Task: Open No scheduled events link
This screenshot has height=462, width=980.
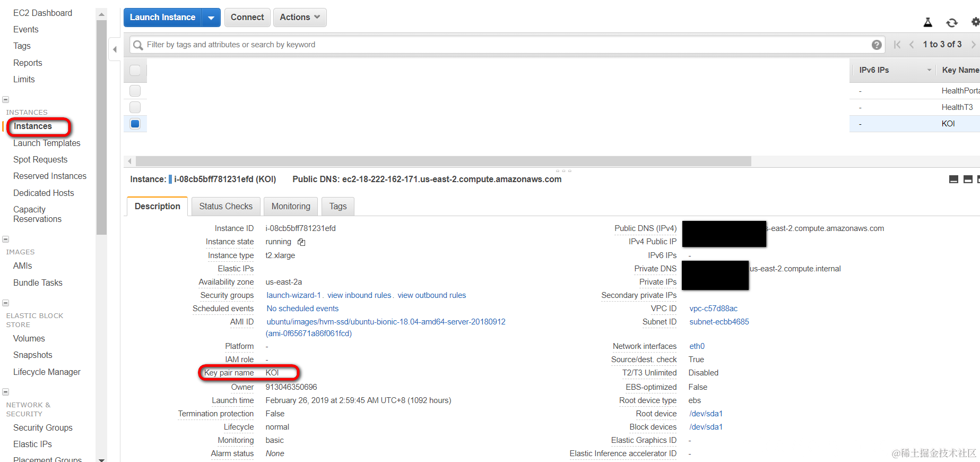Action: [x=302, y=309]
